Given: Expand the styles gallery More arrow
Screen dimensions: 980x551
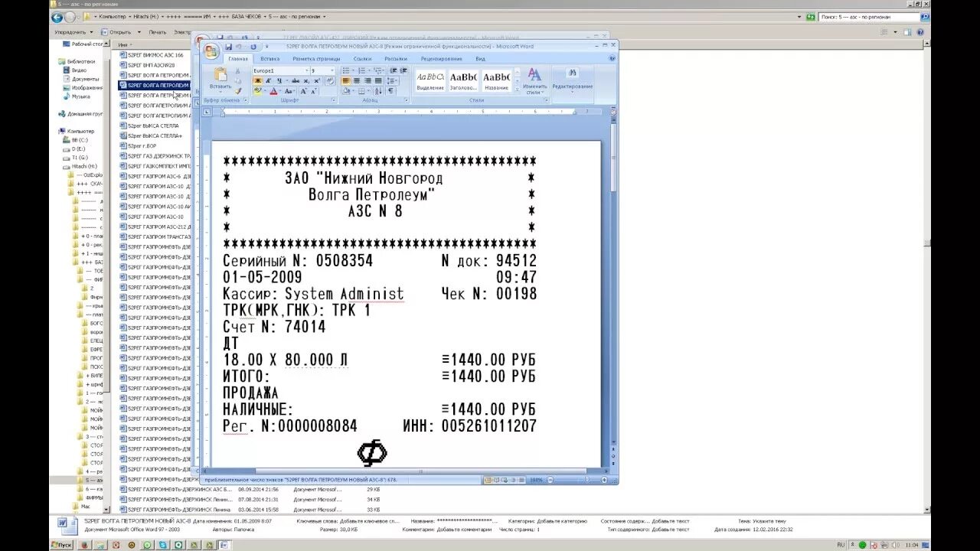Looking at the screenshot, I should tap(517, 88).
